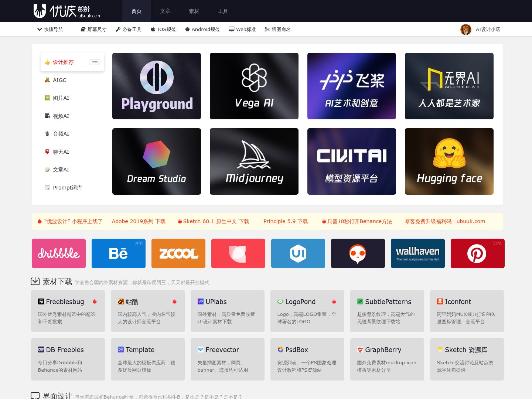Open the Behance site tile
The height and width of the screenshot is (399, 532).
click(x=119, y=253)
